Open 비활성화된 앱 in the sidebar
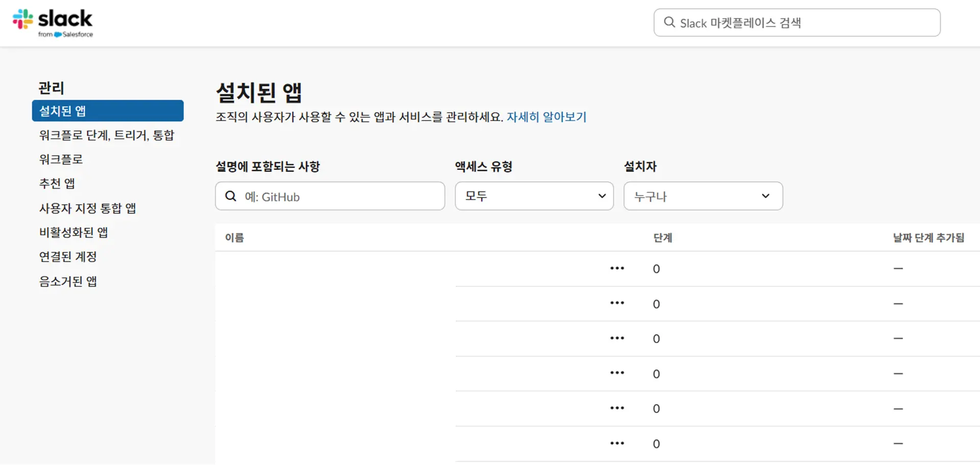This screenshot has height=466, width=980. click(73, 233)
